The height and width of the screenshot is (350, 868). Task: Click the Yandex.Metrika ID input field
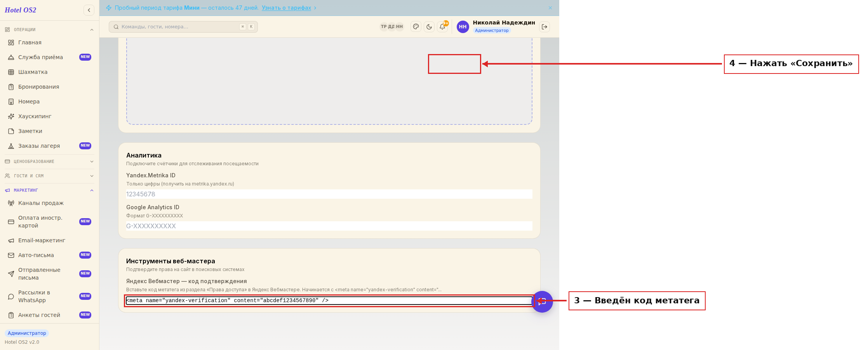(x=329, y=194)
